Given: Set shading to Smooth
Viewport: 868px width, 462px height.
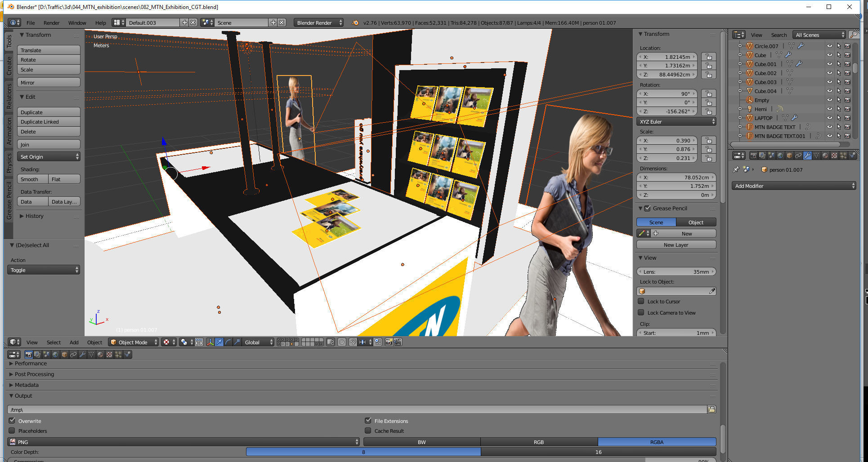Looking at the screenshot, I should (32, 179).
